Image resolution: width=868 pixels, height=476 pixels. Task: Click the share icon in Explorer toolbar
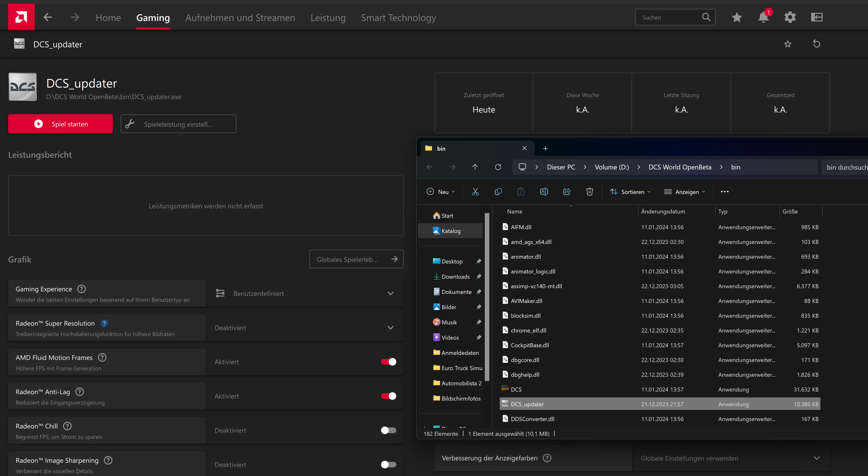tap(567, 192)
